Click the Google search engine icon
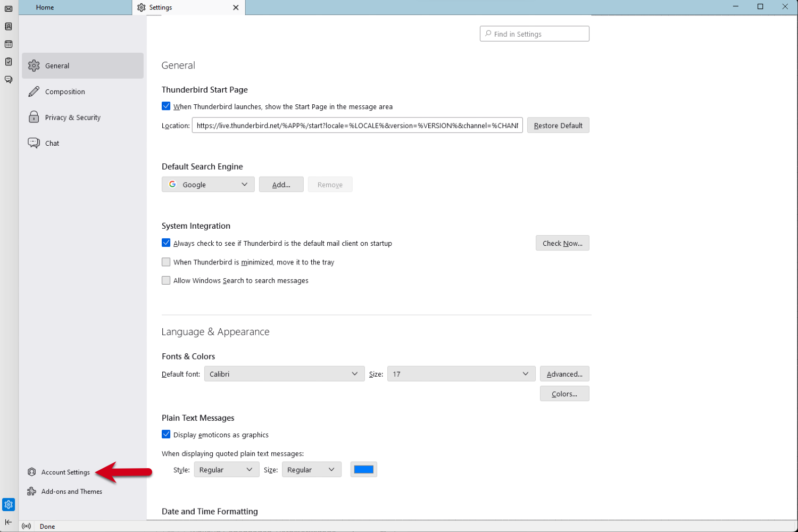This screenshot has height=532, width=798. coord(172,184)
